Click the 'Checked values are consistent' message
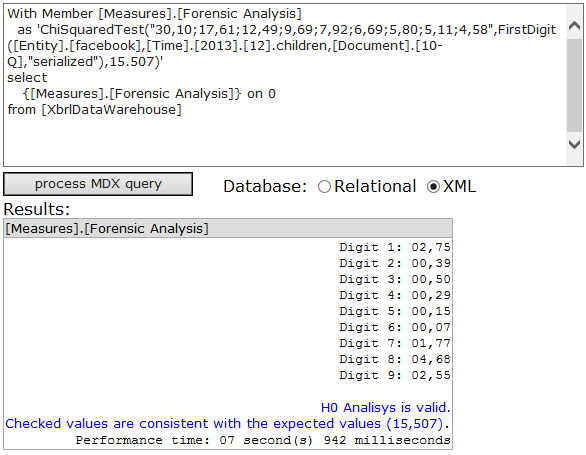This screenshot has width=586, height=455. (x=227, y=424)
